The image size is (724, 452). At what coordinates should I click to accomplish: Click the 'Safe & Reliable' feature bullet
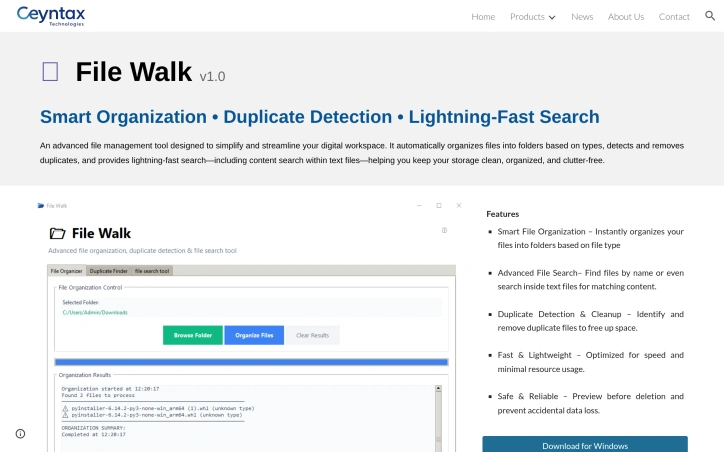591,403
